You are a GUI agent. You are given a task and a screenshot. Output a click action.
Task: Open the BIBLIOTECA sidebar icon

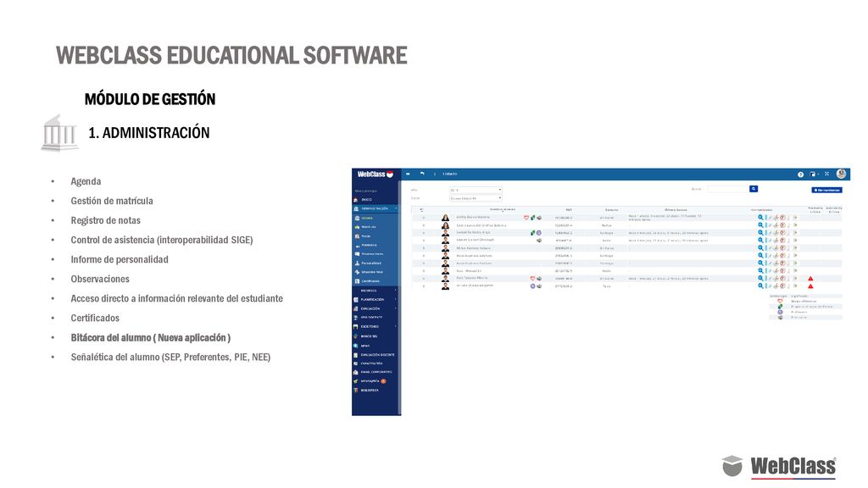pos(355,391)
